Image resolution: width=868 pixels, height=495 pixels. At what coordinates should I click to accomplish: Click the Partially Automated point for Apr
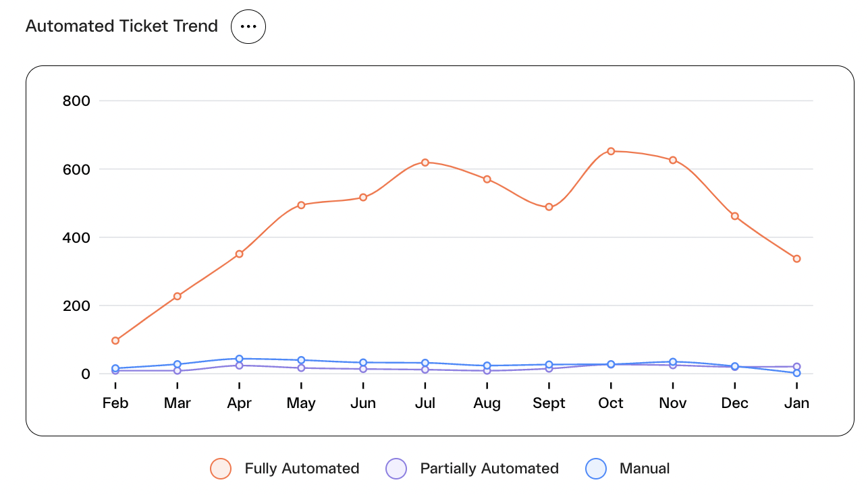(x=239, y=366)
